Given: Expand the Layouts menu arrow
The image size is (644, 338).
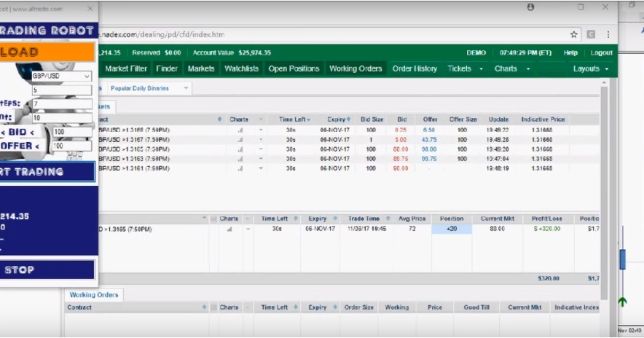Looking at the screenshot, I should 607,69.
